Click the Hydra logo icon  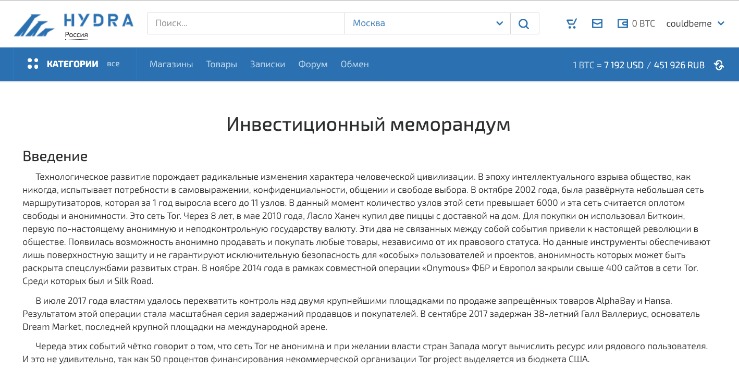pyautogui.click(x=34, y=25)
